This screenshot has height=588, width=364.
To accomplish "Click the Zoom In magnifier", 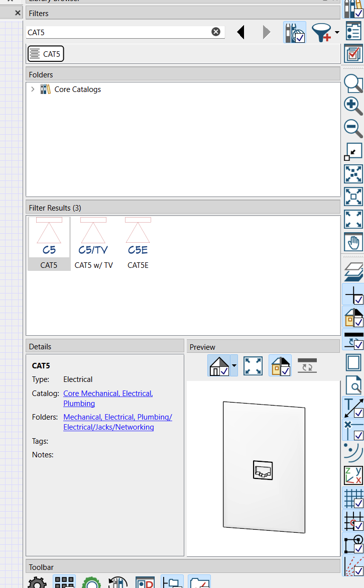I will pyautogui.click(x=353, y=106).
